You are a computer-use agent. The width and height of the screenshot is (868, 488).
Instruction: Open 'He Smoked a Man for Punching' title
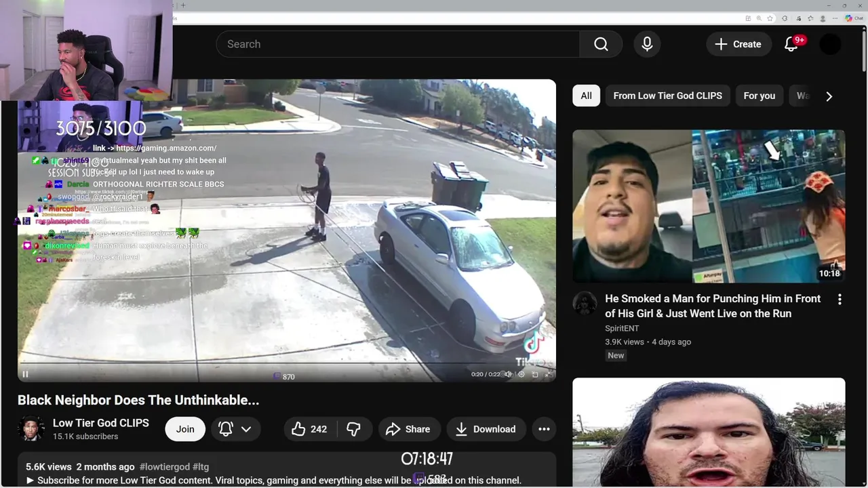(x=713, y=306)
